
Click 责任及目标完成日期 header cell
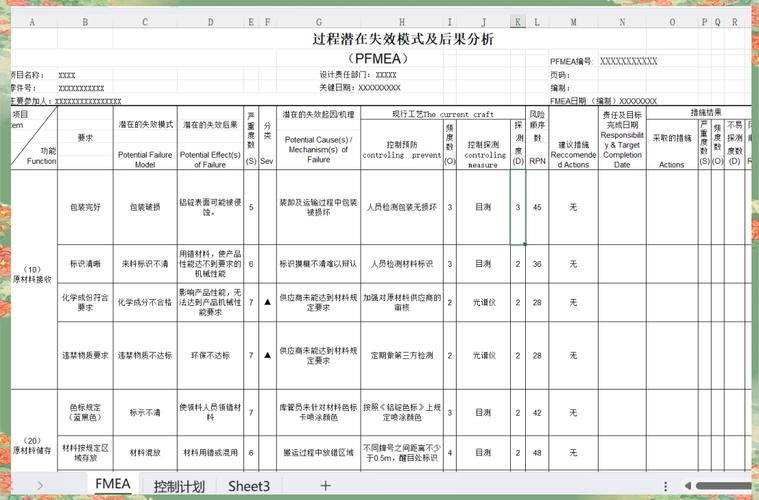coord(622,138)
